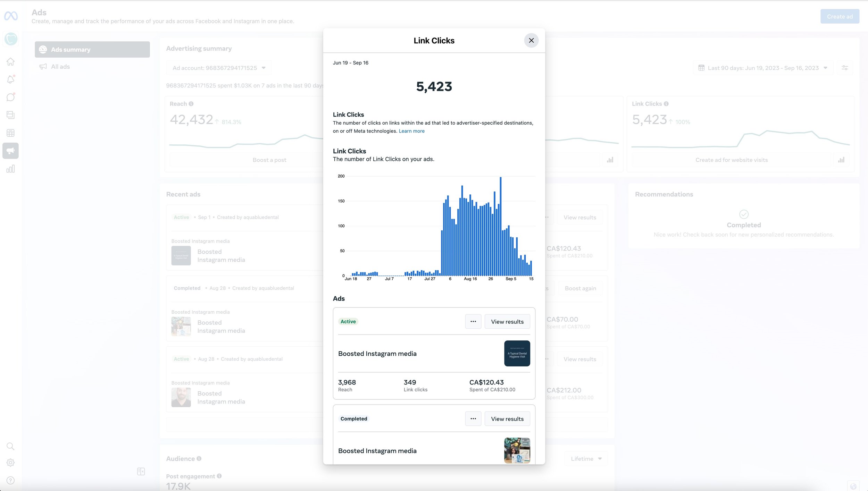Screen dimensions: 868x491
Task: Select the Ads megaphone icon in sidebar
Action: [x=10, y=151]
